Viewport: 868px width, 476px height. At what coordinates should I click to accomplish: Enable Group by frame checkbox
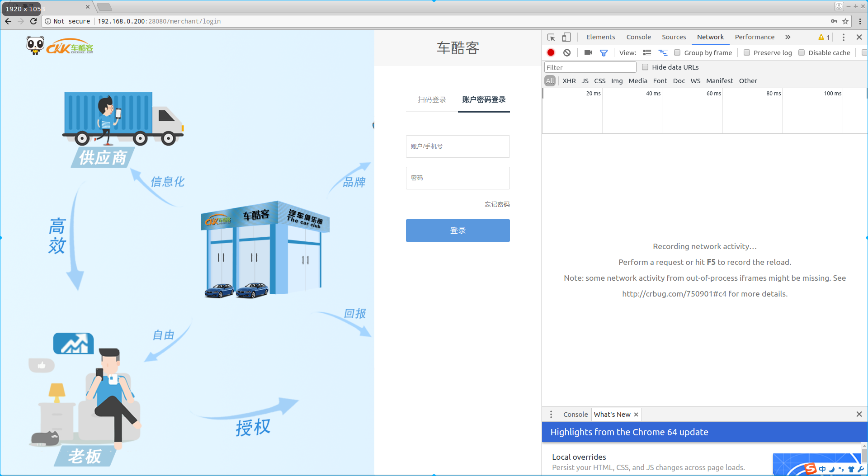677,52
